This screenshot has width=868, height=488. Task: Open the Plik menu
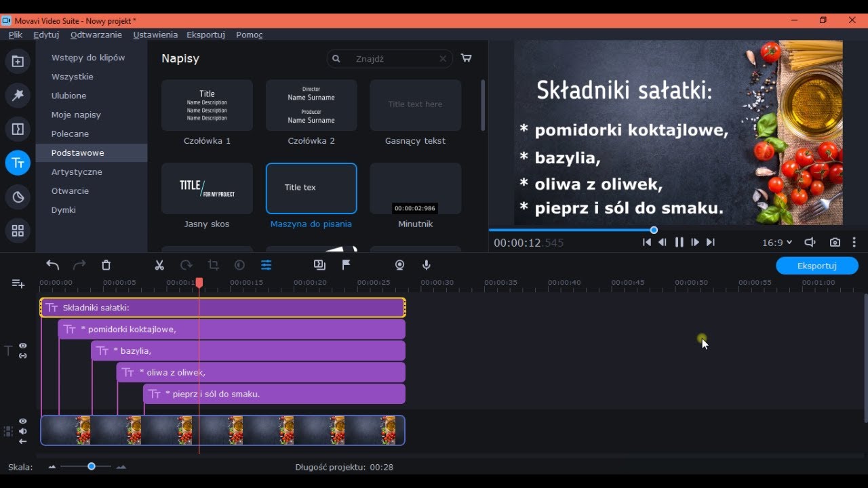tap(15, 35)
